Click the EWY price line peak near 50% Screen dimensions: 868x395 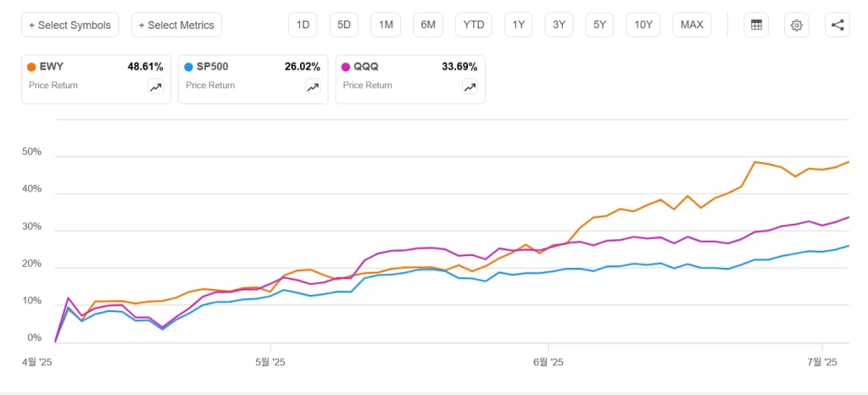[754, 162]
